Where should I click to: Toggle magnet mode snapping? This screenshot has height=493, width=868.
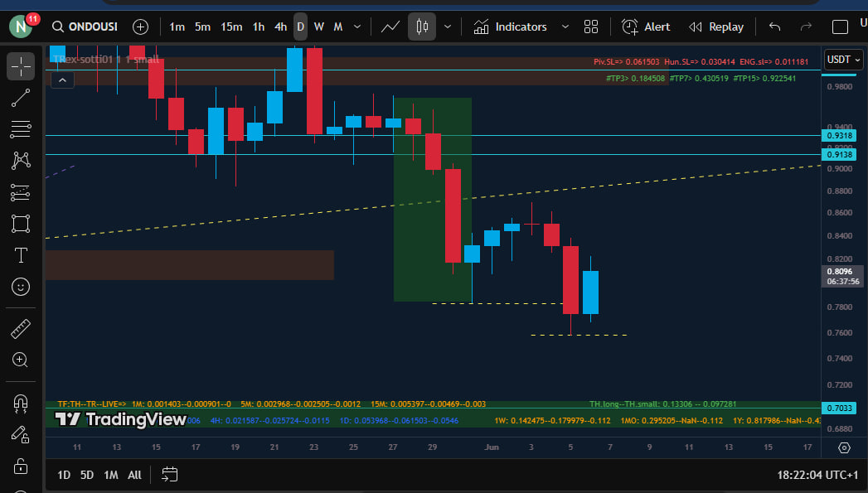[x=21, y=403]
